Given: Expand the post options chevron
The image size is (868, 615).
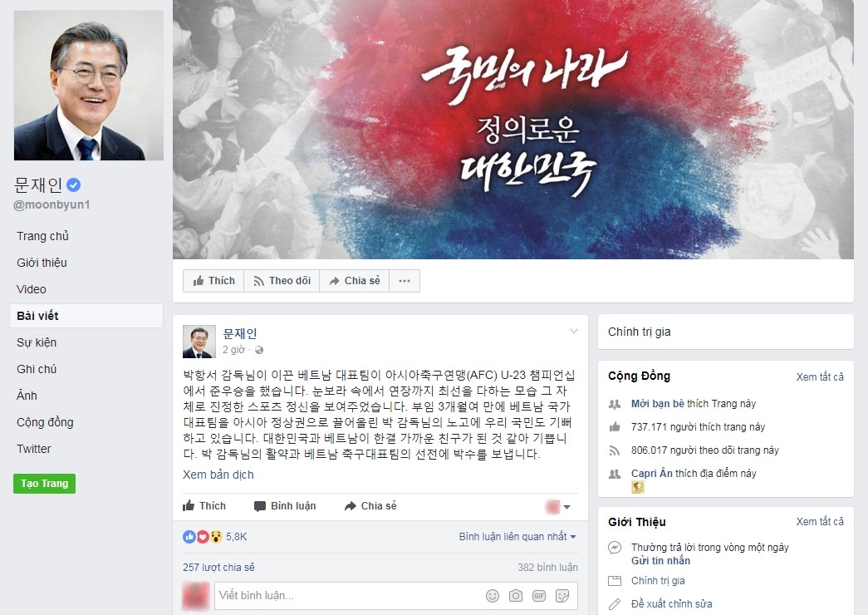Looking at the screenshot, I should tap(573, 332).
